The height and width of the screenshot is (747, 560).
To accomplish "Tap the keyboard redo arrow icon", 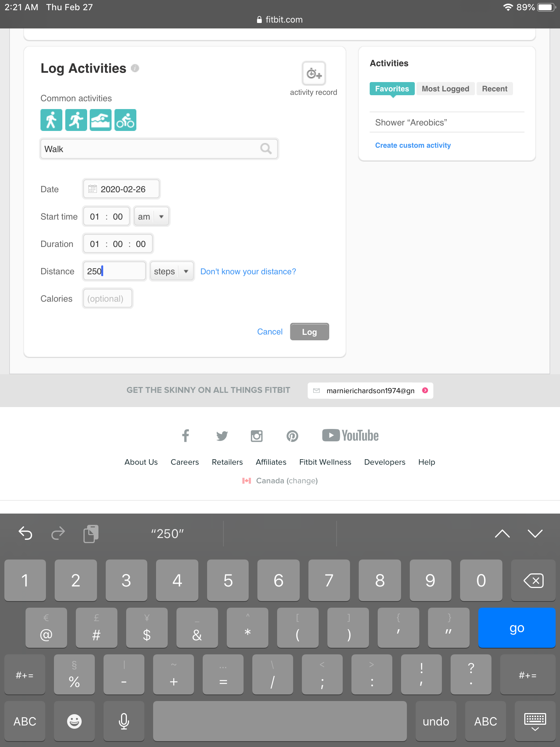I will click(x=58, y=533).
